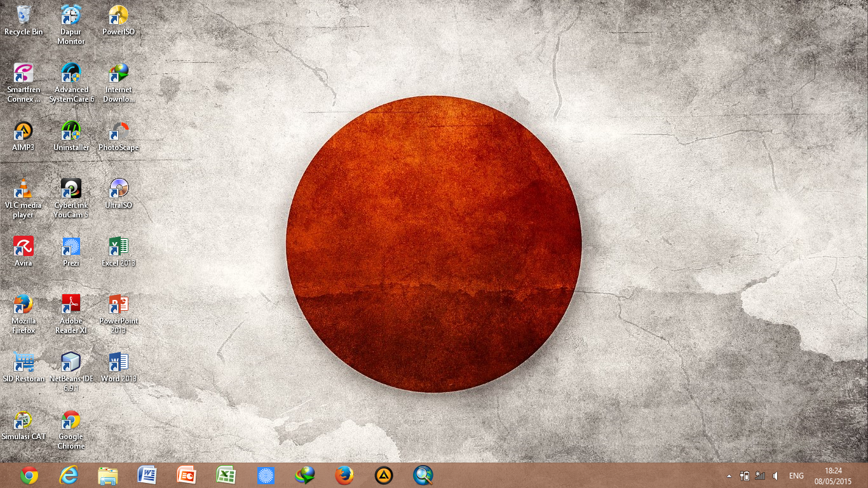Select the NetBeans IDE 6.9.1 shortcut
The width and height of the screenshot is (868, 488).
click(71, 372)
